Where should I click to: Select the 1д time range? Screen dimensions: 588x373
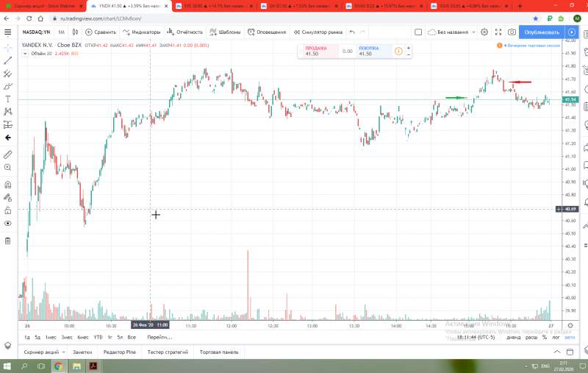[x=27, y=337]
